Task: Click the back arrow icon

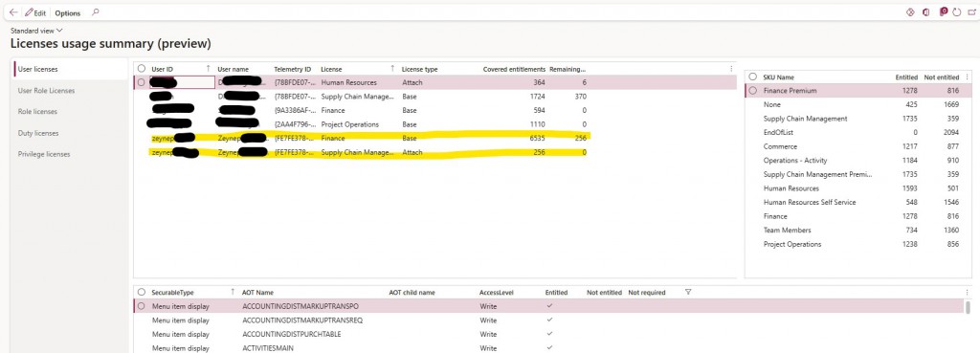Action: point(13,12)
